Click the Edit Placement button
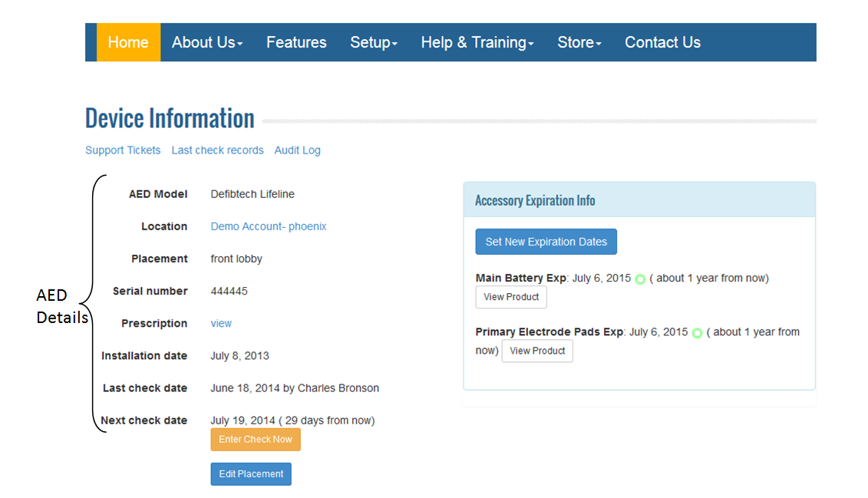Image resolution: width=868 pixels, height=498 pixels. (x=251, y=473)
